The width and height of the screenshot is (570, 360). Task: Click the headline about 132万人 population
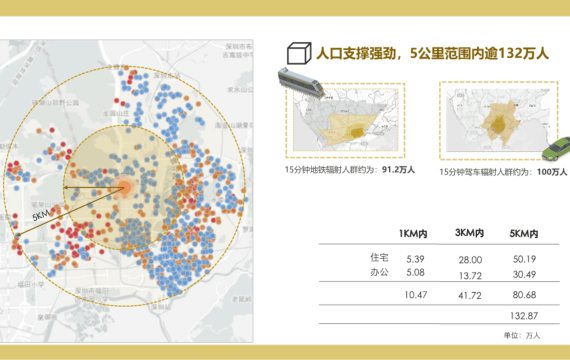pyautogui.click(x=432, y=53)
